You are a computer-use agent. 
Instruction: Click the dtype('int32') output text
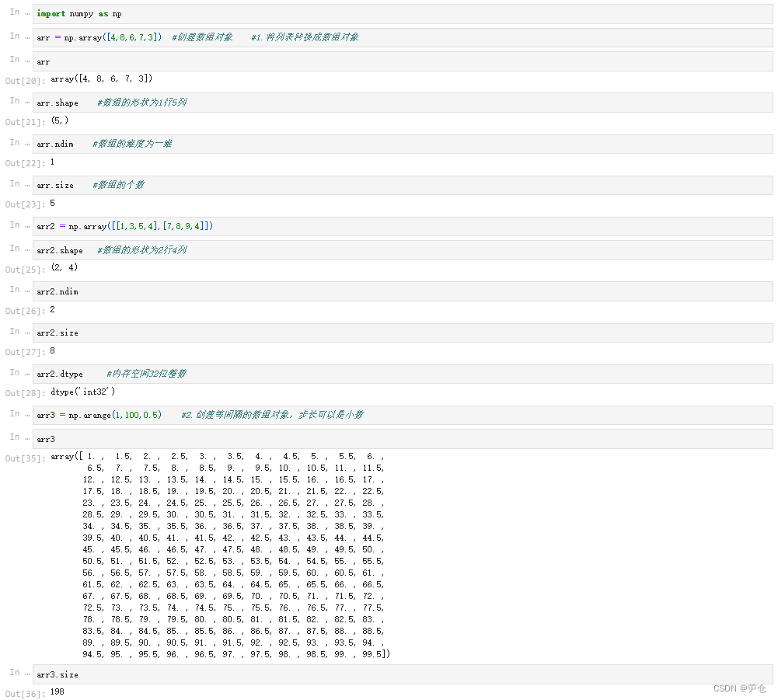(x=82, y=392)
